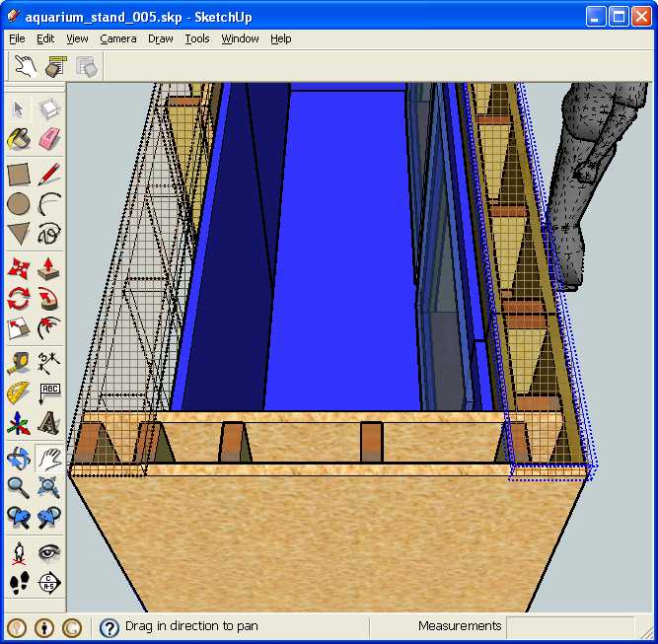Choose the Push/Pull tool
The height and width of the screenshot is (644, 658).
(x=49, y=269)
